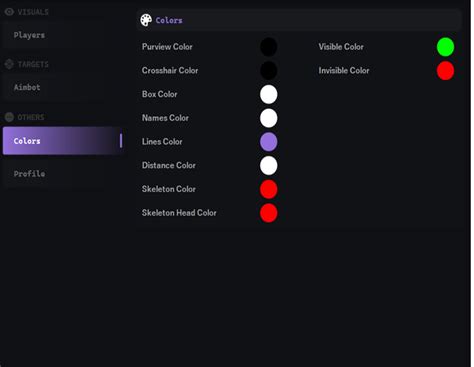Open the Skeleton Head Color swatch
This screenshot has height=367, width=474.
pos(269,213)
